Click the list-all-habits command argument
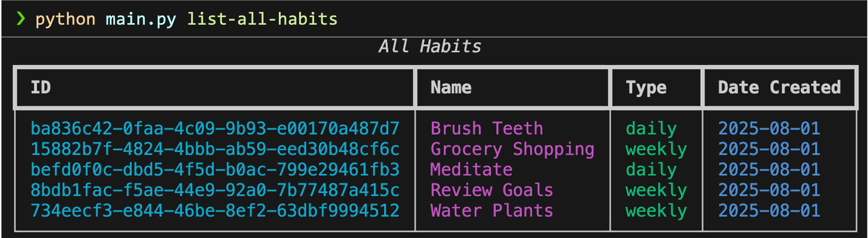The height and width of the screenshot is (238, 868). point(262,19)
